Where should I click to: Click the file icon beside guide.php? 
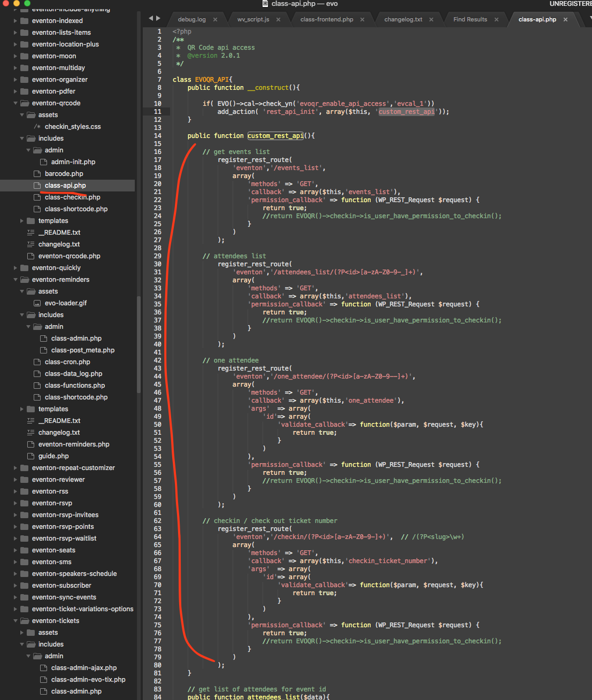[x=31, y=456]
